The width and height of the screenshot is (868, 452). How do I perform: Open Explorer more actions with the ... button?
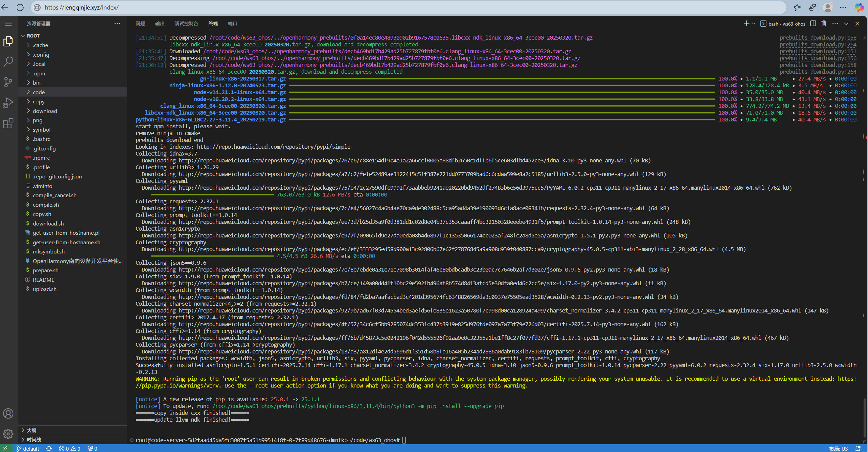coord(117,23)
